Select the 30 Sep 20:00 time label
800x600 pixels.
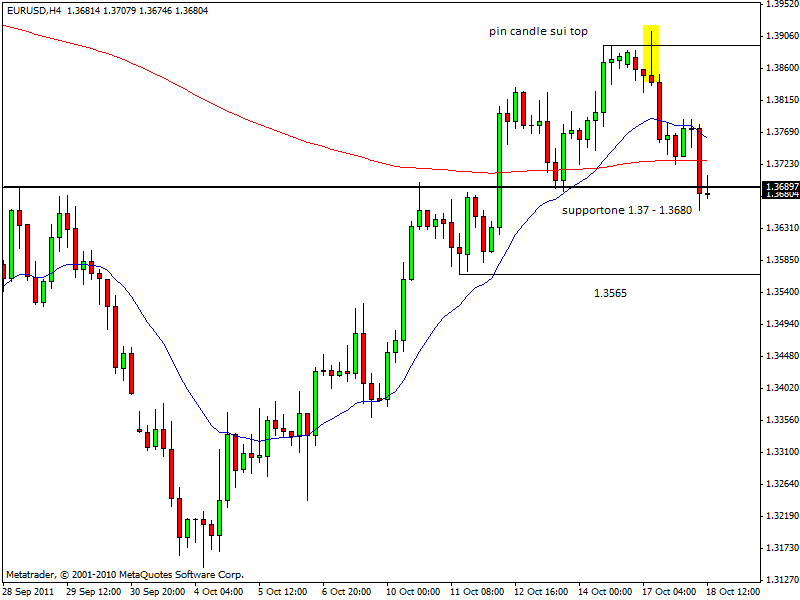coord(157,591)
